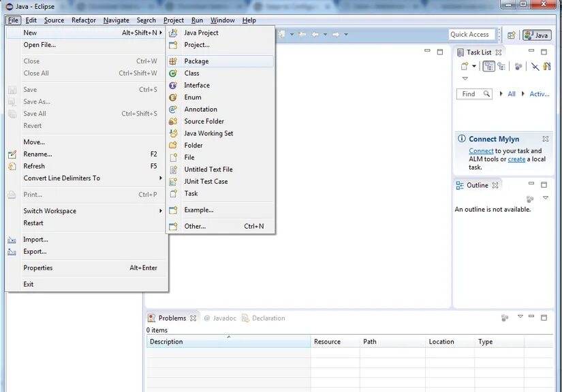Open New Task dropdown arrow in Task List
The height and width of the screenshot is (392, 562).
474,66
